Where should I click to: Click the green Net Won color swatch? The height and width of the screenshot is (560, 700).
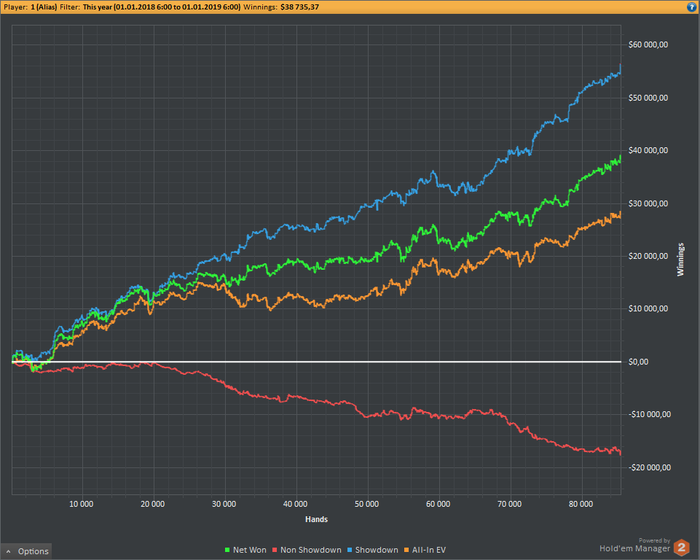tap(227, 550)
